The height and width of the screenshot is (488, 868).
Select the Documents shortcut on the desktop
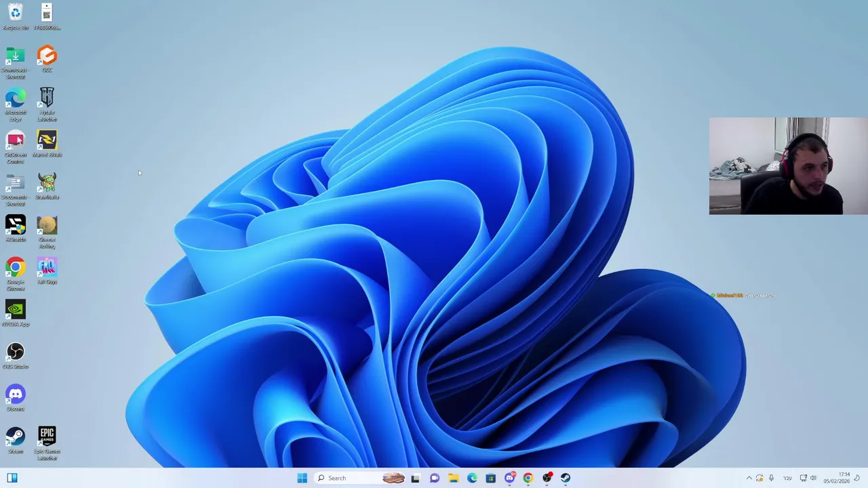(x=16, y=190)
